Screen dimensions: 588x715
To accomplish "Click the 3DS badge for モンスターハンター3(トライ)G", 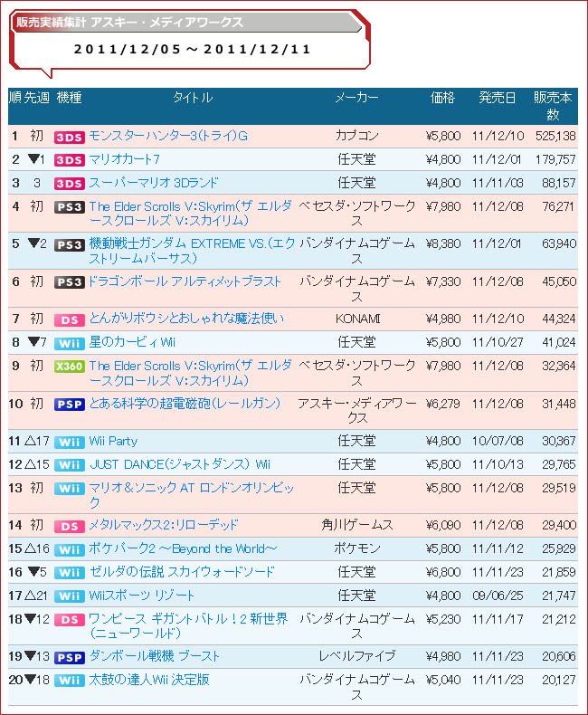I will (70, 138).
